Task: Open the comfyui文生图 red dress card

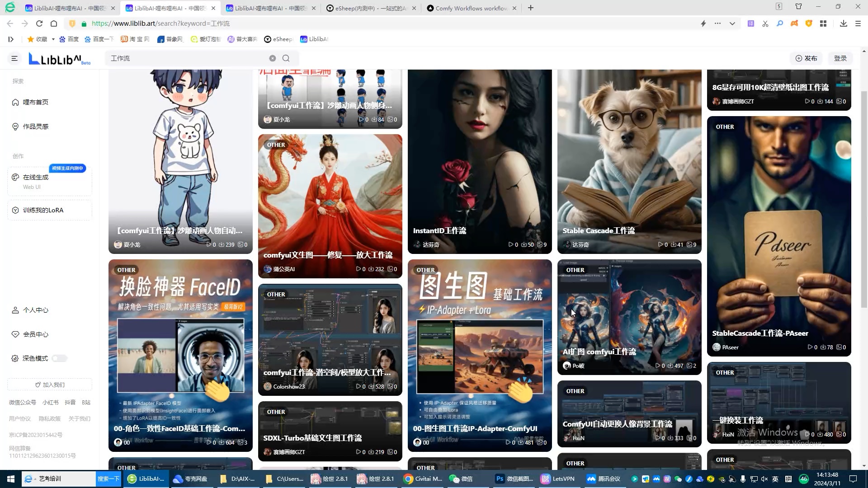Action: 330,206
